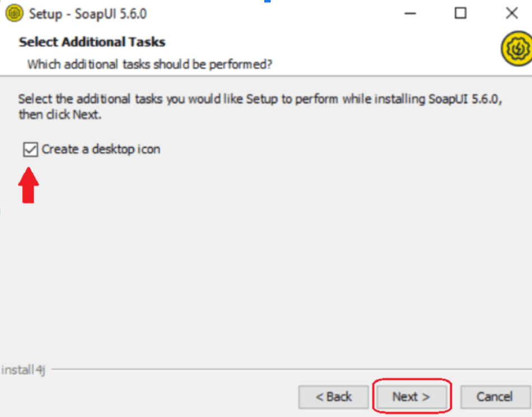Click the yellow SoapUI logo in the header

click(515, 49)
